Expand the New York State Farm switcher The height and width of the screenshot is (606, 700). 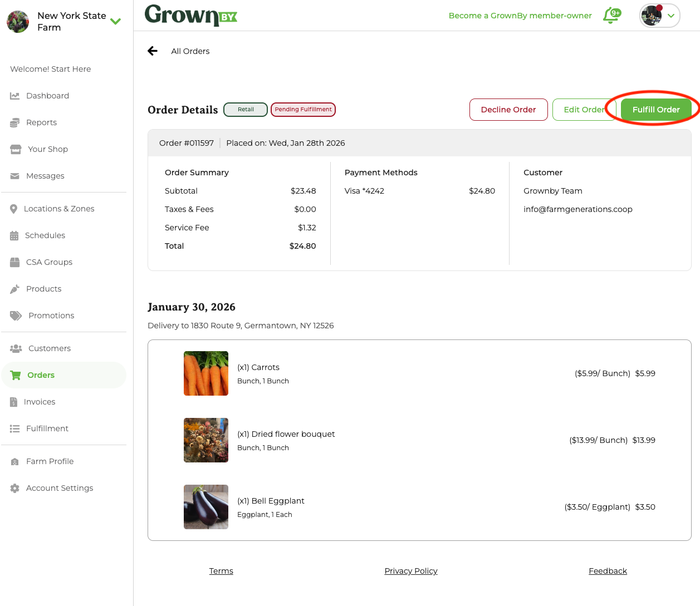[x=116, y=22]
